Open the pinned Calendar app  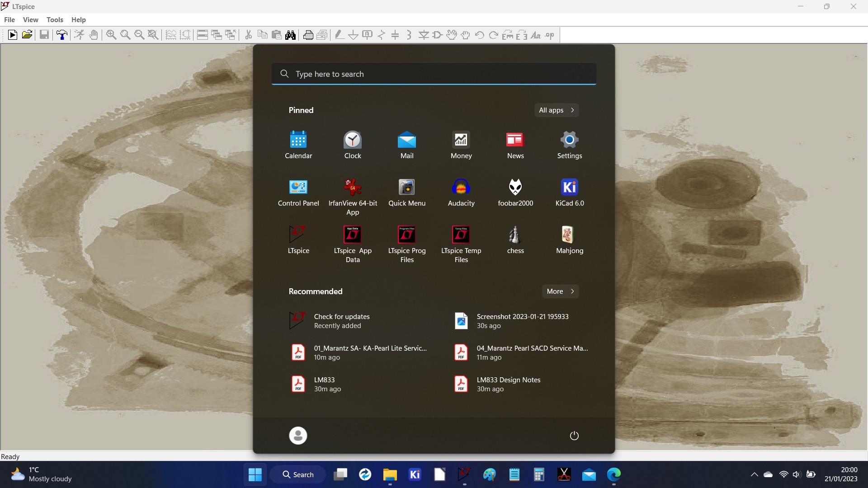[298, 145]
